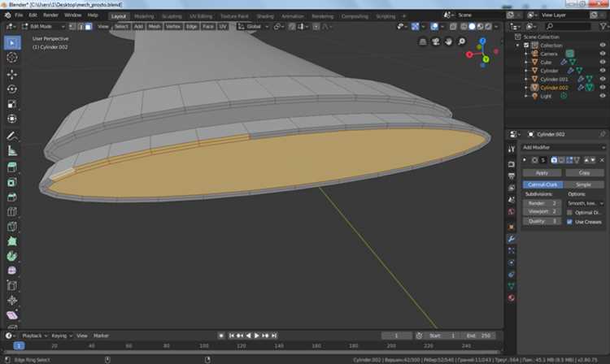Open the File menu

pyautogui.click(x=19, y=15)
